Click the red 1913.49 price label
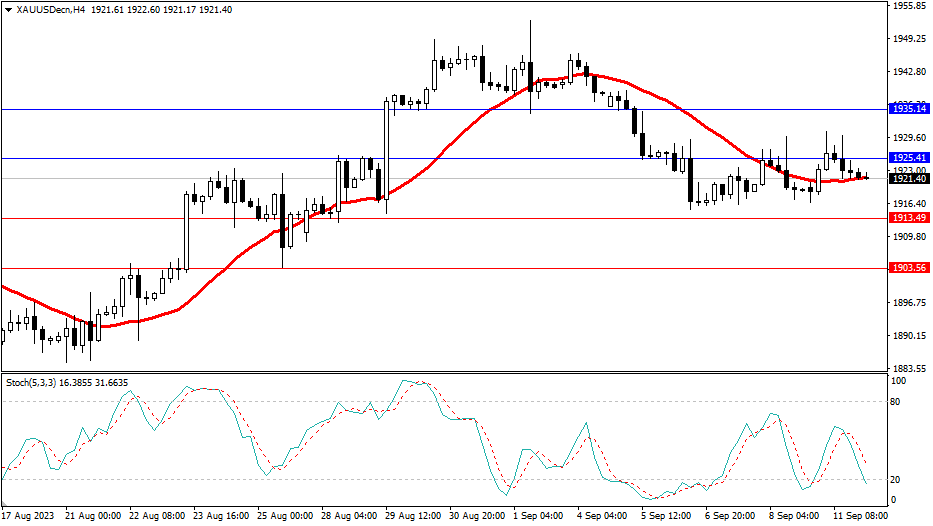This screenshot has height=526, width=933. tap(909, 218)
